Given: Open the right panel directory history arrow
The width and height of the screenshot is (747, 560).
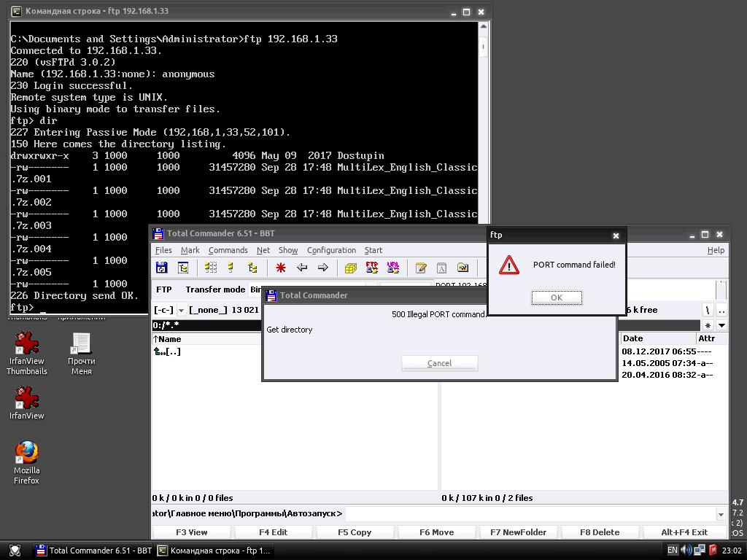Looking at the screenshot, I should tap(721, 326).
